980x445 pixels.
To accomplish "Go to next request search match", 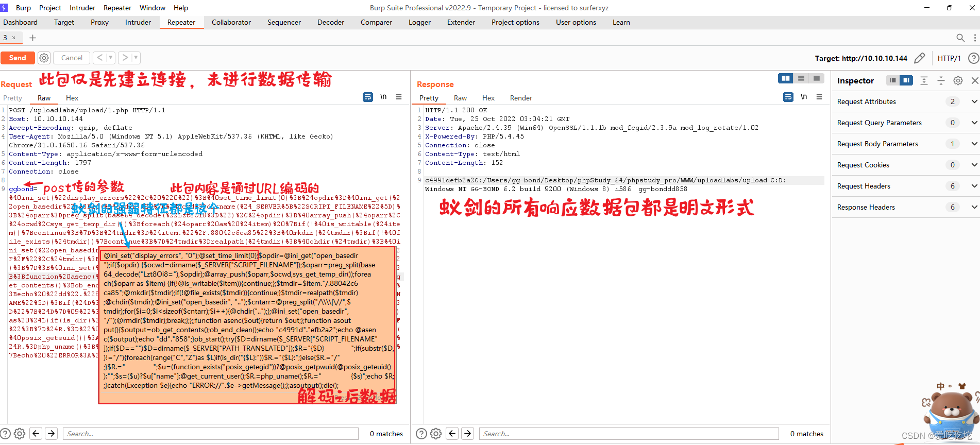I will (x=52, y=434).
